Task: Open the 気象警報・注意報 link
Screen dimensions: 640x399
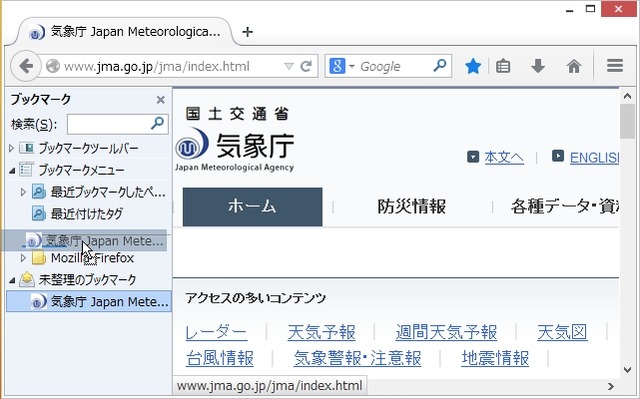Action: 357,358
